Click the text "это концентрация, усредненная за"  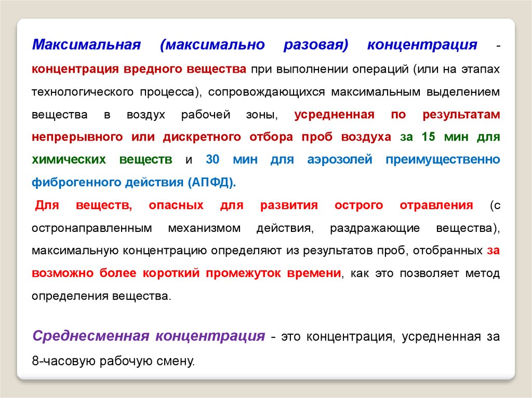pyautogui.click(x=391, y=337)
